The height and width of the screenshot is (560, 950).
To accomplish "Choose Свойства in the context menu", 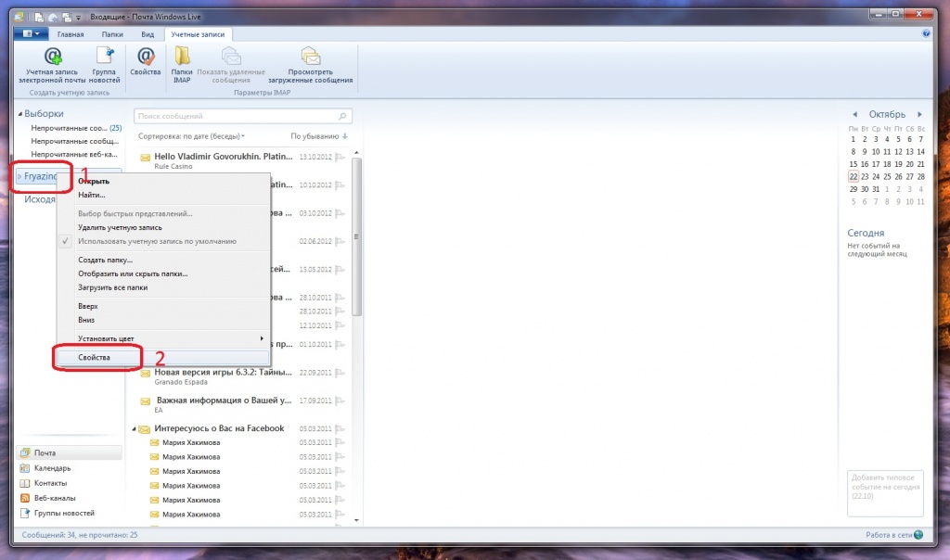I will point(95,357).
